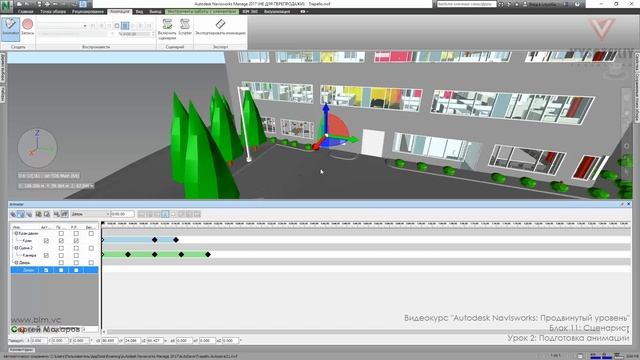Screen dimensions: 640x360
Task: Select the Animator scale animation set tool
Action: pyautogui.click(x=29, y=214)
